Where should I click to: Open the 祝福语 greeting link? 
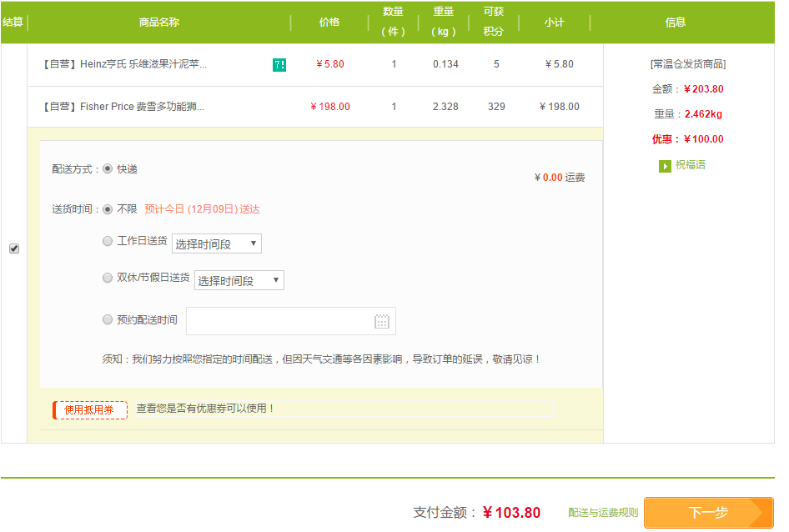[x=691, y=165]
